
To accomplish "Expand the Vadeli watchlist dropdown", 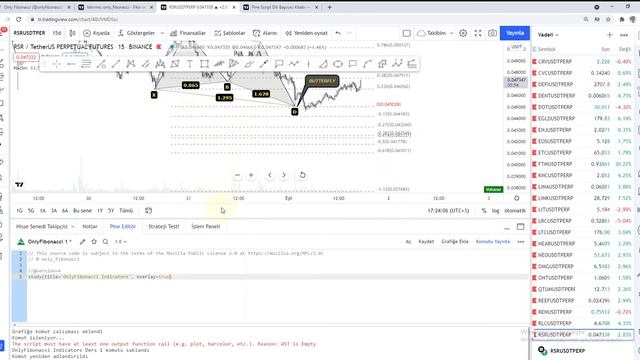I will coord(548,35).
